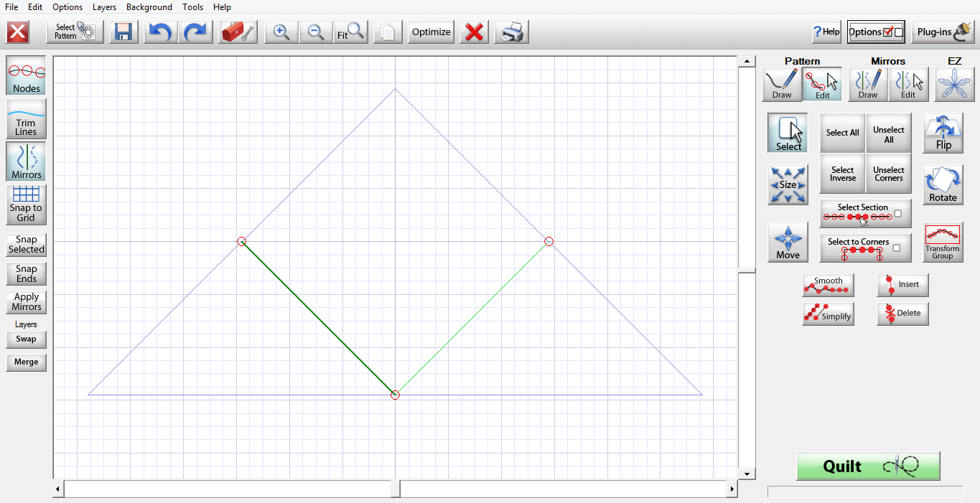
Task: Check the Select to Corners checkbox
Action: click(x=896, y=248)
